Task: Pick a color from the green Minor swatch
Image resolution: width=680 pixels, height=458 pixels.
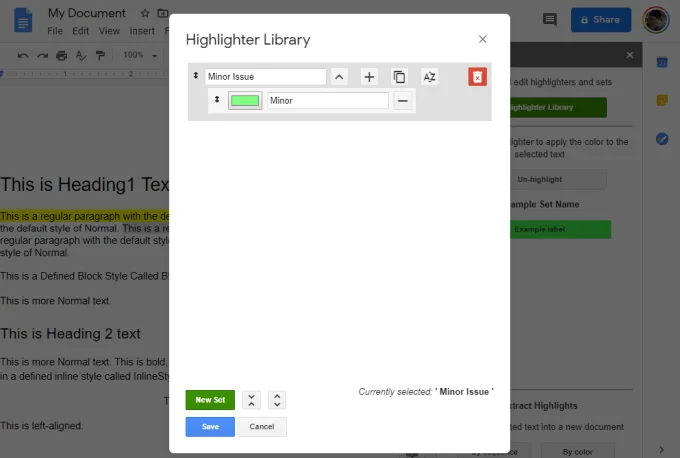Action: point(245,101)
